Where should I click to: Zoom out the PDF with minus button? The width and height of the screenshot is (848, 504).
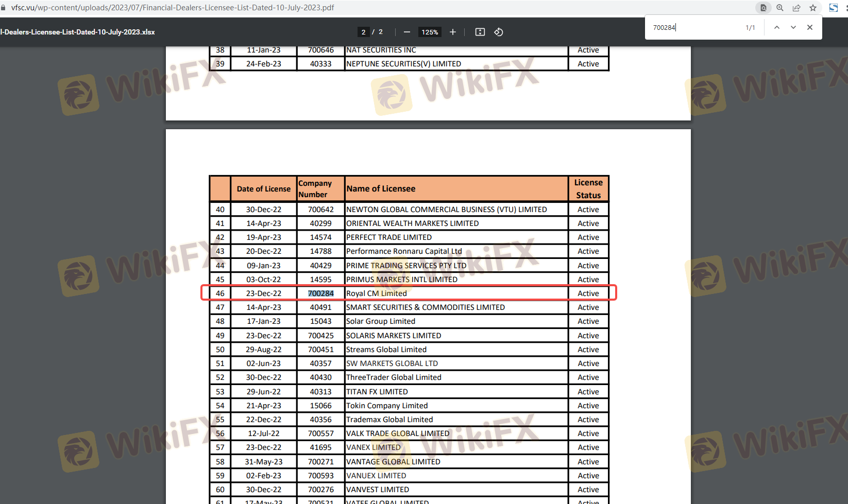pyautogui.click(x=407, y=32)
